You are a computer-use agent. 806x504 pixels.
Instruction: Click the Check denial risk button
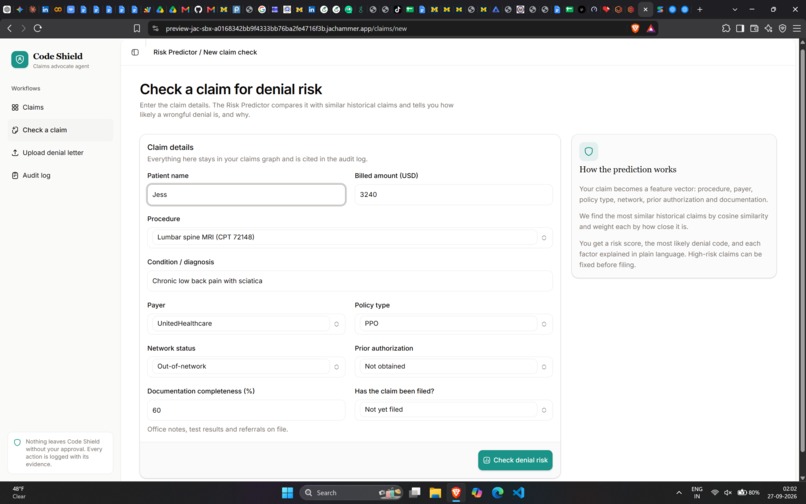515,460
